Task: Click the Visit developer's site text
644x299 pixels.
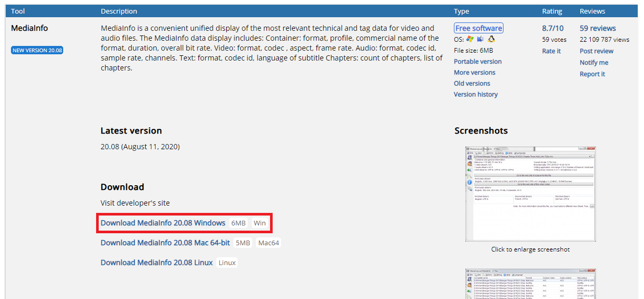Action: click(x=135, y=203)
